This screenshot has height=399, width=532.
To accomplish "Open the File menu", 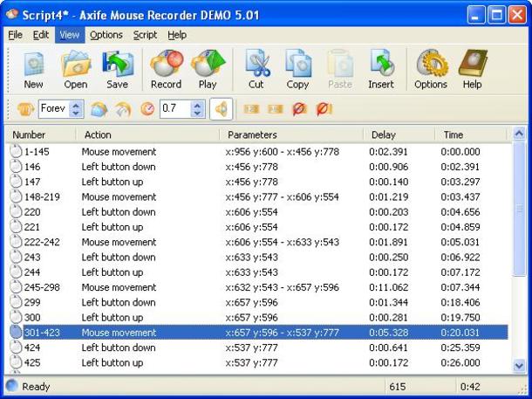I will click(16, 35).
